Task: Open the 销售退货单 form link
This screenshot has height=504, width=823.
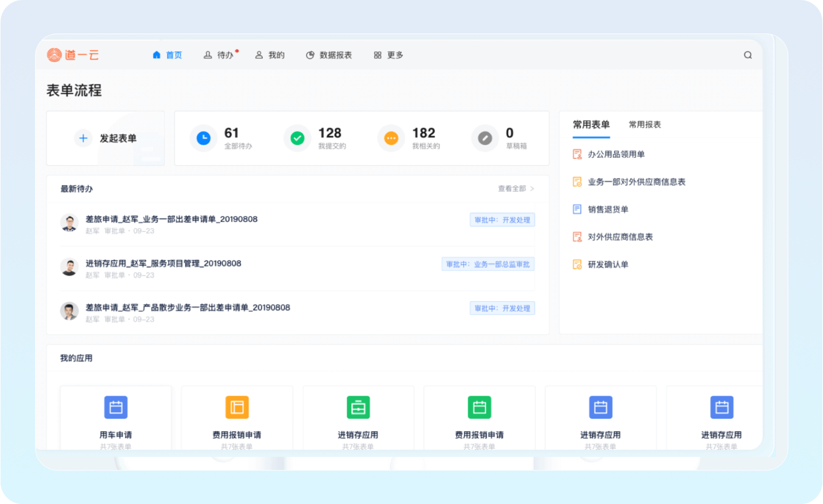Action: (608, 209)
